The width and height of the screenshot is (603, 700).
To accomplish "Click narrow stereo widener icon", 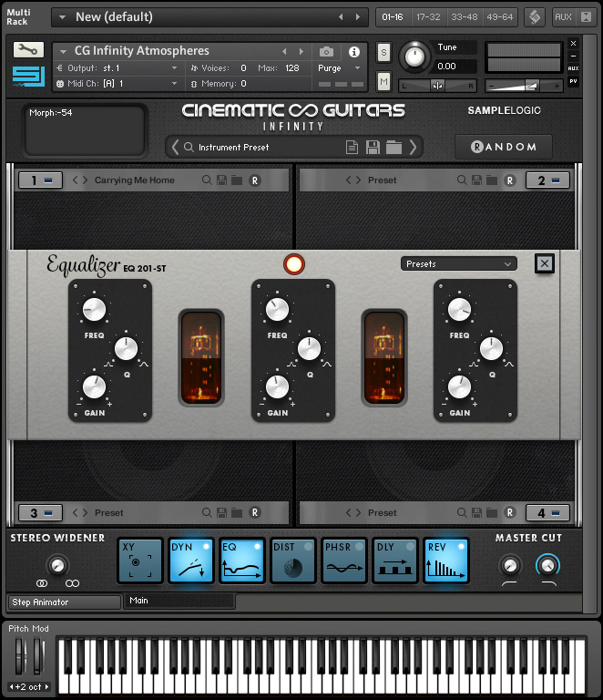I will pos(42,583).
